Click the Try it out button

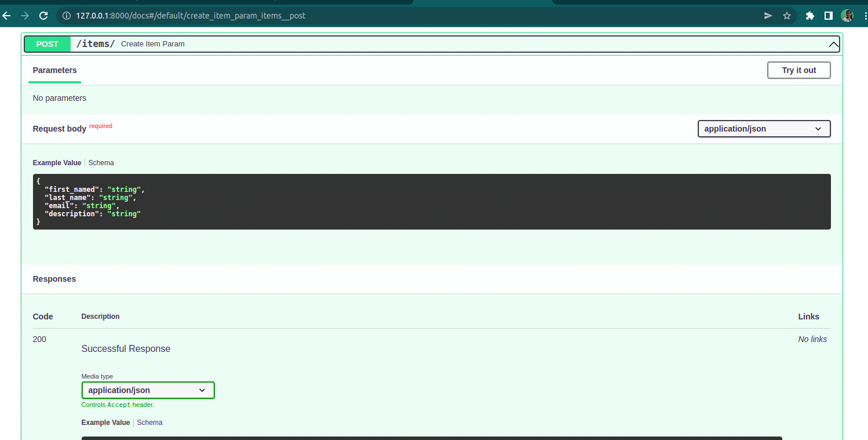[799, 70]
